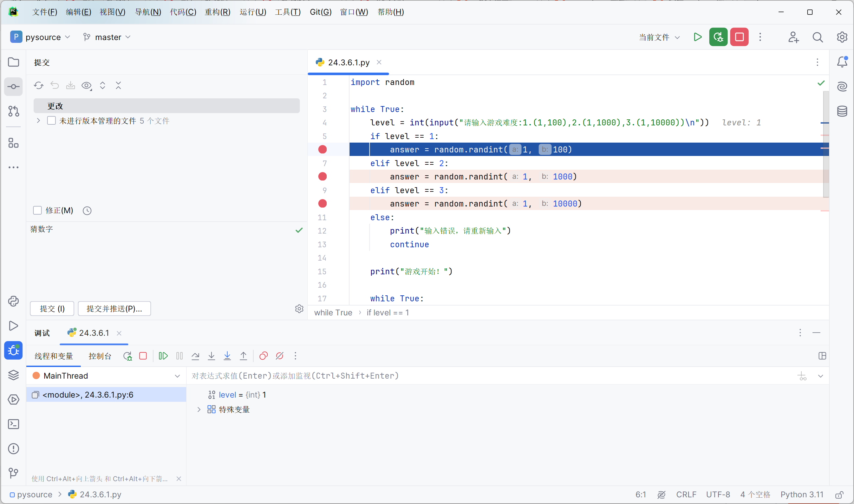The image size is (854, 504).
Task: Click the Step Out debug icon
Action: pyautogui.click(x=243, y=356)
